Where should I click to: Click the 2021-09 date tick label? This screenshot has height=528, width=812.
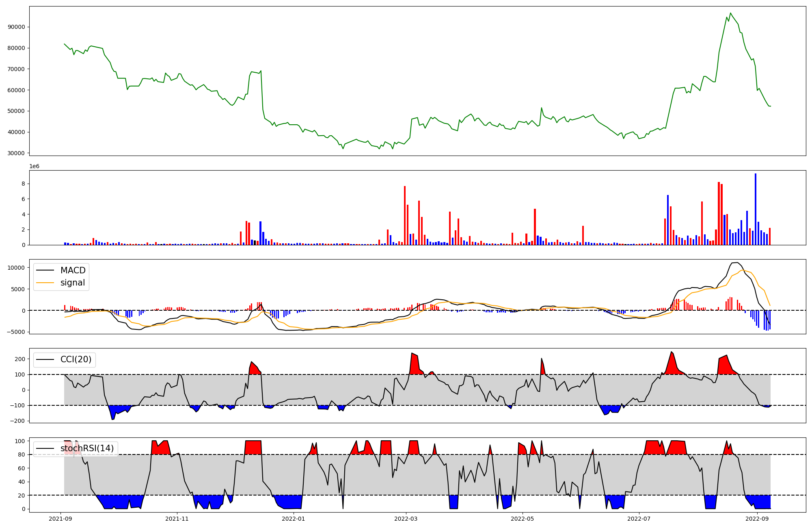point(60,519)
